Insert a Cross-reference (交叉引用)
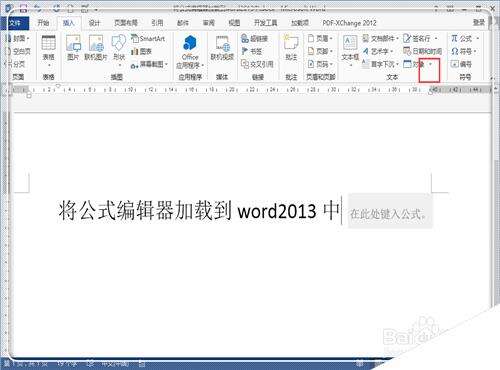 (x=257, y=64)
